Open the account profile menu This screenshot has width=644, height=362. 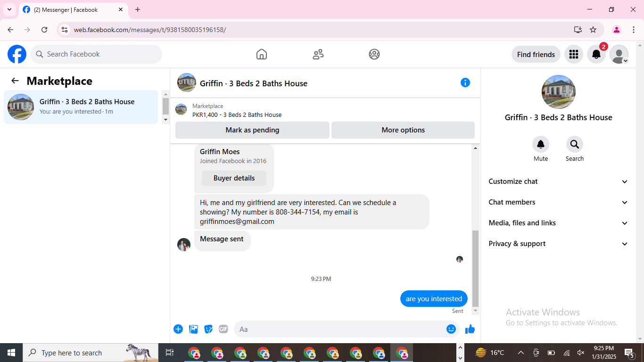click(619, 54)
